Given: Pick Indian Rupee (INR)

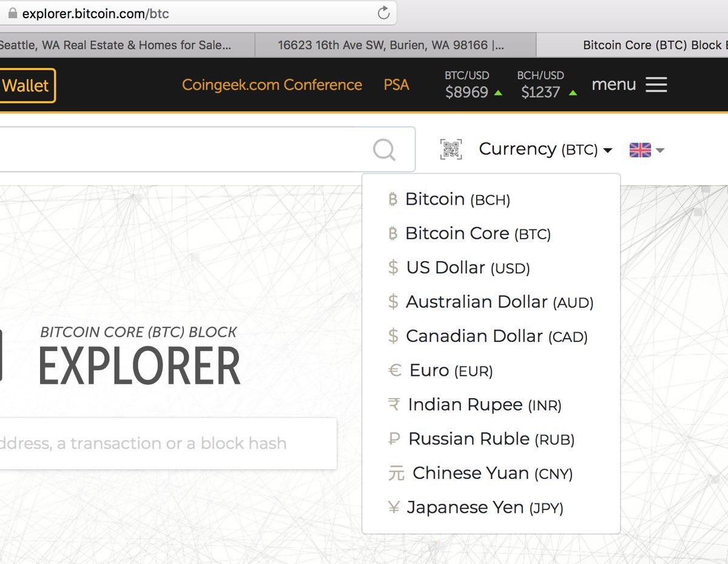Looking at the screenshot, I should [485, 404].
